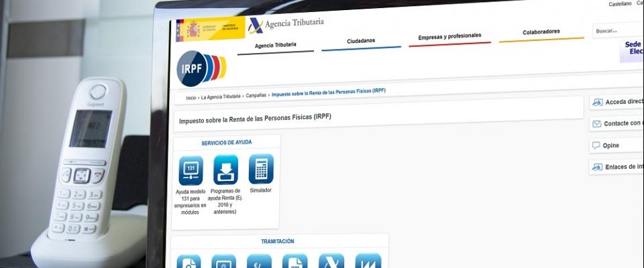The height and width of the screenshot is (268, 644).
Task: Open La Agencia Tributaria breadcrumb
Action: (x=221, y=97)
